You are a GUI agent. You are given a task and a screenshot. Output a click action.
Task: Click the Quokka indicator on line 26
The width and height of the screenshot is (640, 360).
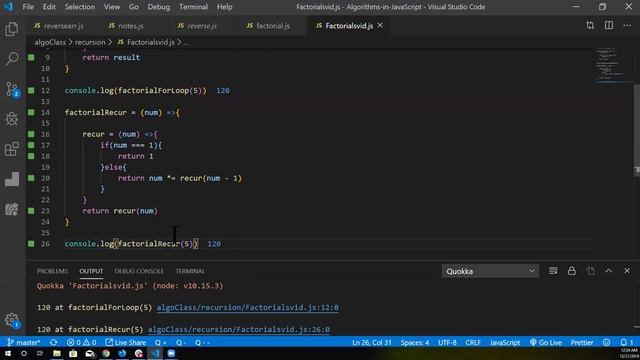coord(31,244)
